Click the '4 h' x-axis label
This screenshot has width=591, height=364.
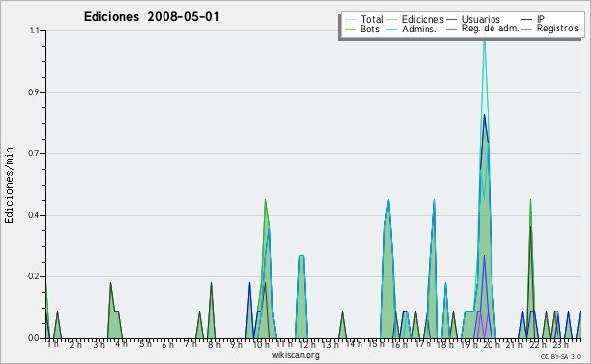122,344
